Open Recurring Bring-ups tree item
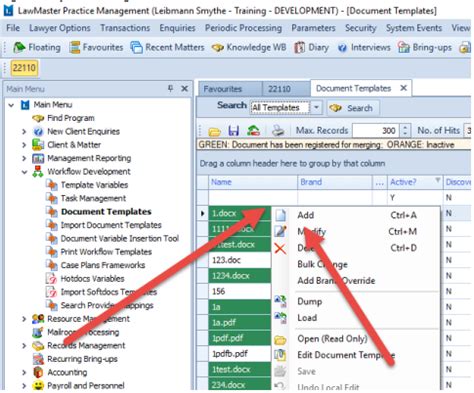The width and height of the screenshot is (474, 393). (75, 359)
